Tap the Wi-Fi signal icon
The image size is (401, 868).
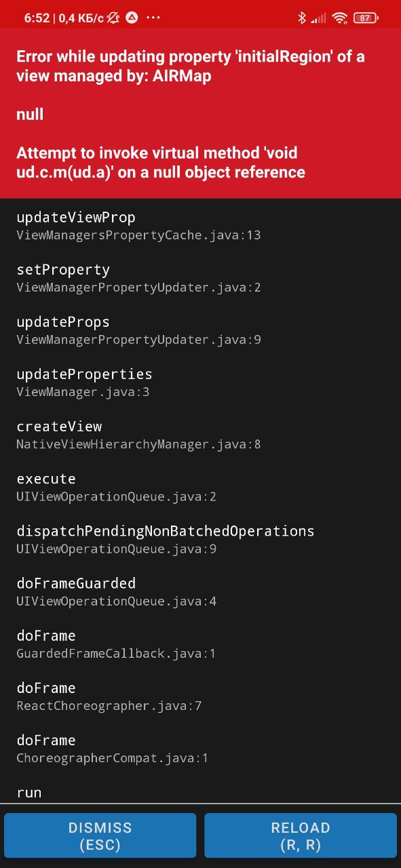click(x=339, y=18)
